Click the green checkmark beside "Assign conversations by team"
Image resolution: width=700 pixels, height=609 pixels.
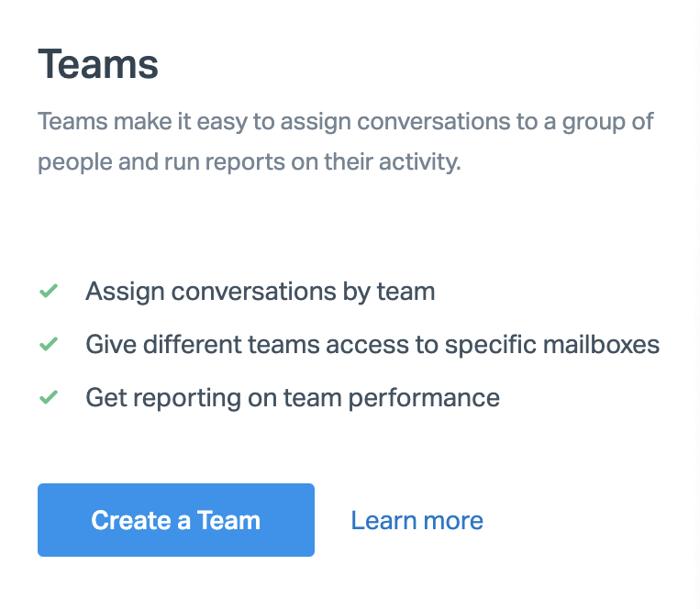click(49, 292)
